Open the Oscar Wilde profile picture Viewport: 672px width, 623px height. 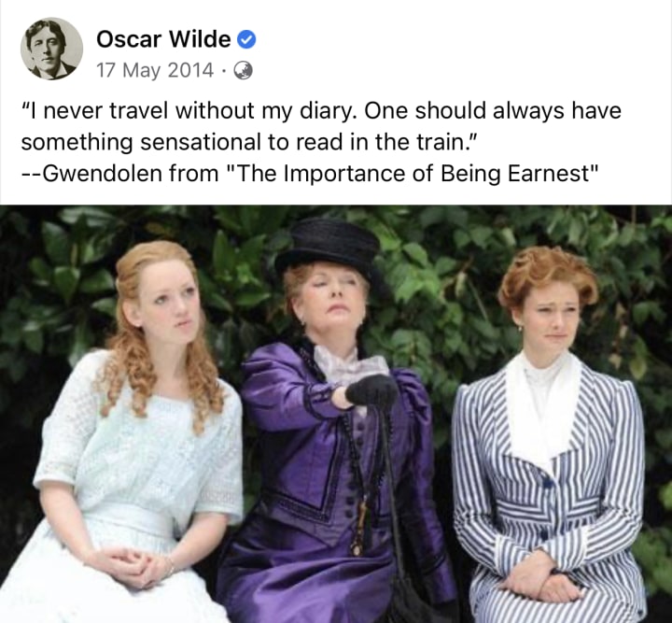[x=51, y=49]
